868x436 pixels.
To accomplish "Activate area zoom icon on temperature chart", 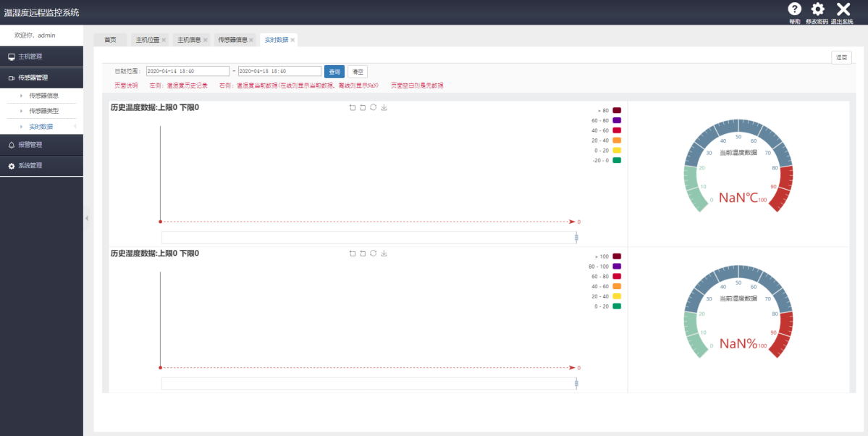I will 353,108.
